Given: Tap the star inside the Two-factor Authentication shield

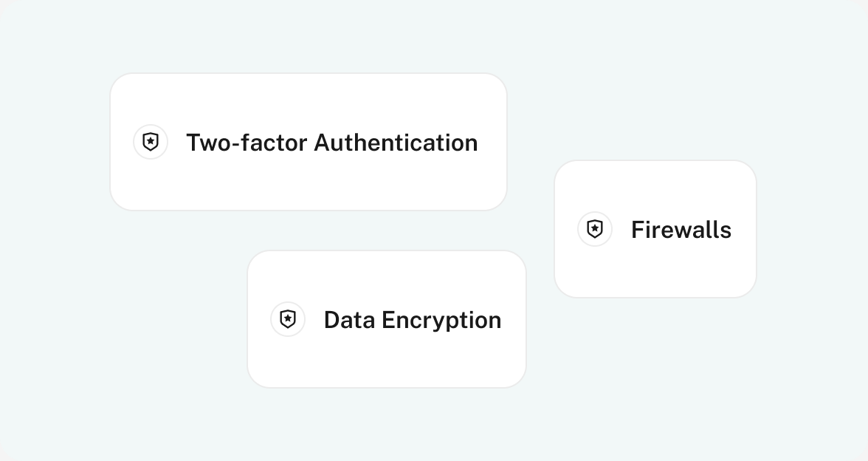Looking at the screenshot, I should click(x=151, y=141).
